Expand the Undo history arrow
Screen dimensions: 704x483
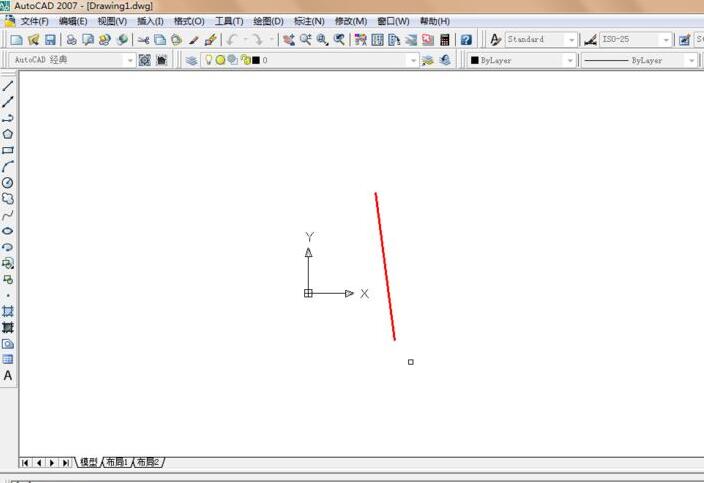246,40
